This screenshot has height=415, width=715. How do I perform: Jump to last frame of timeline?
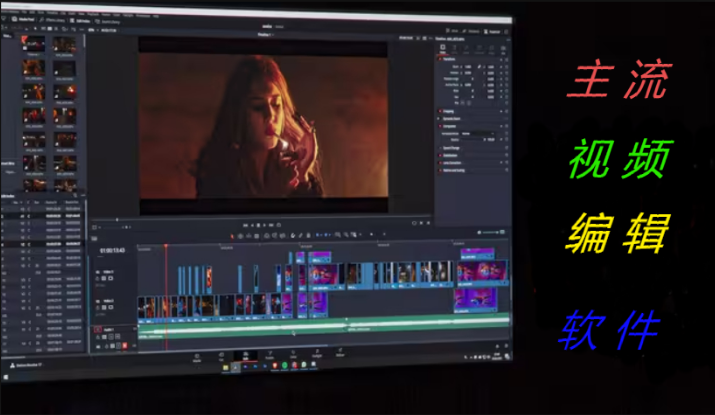pyautogui.click(x=271, y=225)
